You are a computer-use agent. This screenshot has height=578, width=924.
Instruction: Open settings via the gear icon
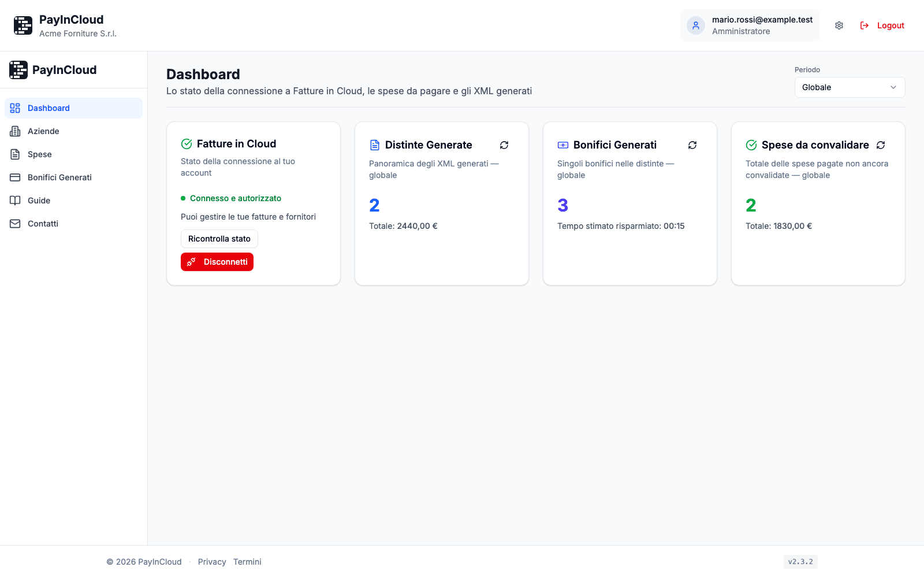[x=839, y=25]
